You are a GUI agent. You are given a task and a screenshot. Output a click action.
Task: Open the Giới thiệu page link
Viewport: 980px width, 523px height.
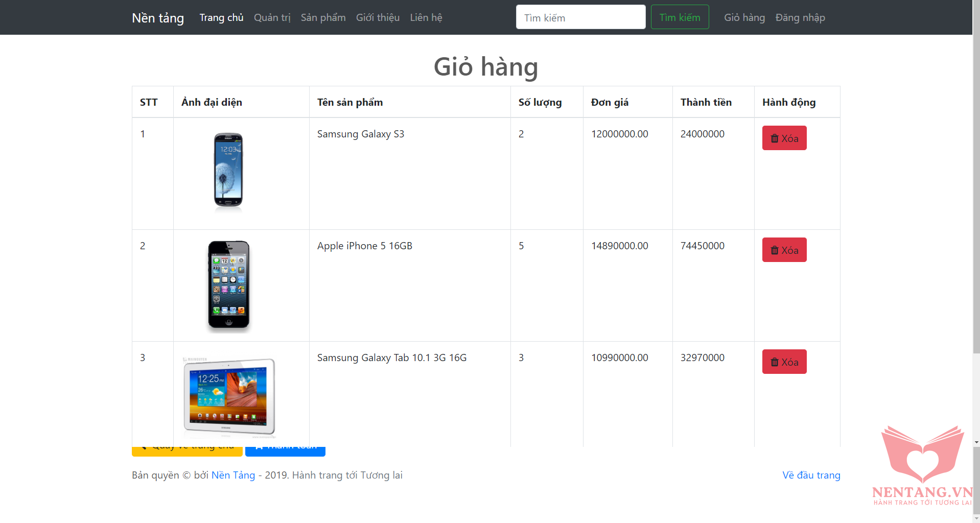pyautogui.click(x=378, y=18)
